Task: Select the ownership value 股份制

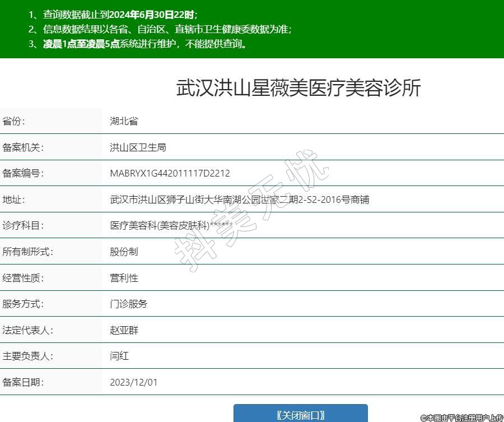Action: 124,252
